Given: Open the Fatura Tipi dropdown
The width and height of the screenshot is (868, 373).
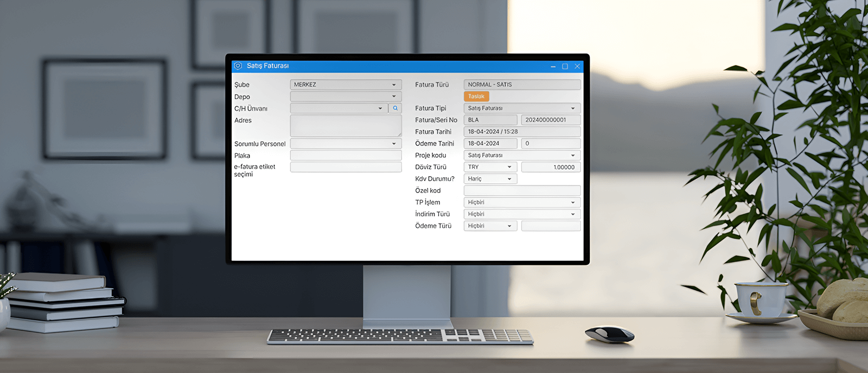Looking at the screenshot, I should tap(522, 108).
